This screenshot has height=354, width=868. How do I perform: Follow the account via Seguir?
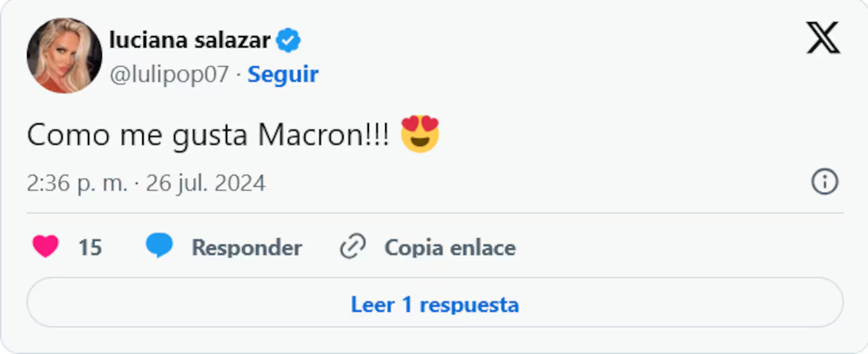pos(283,74)
